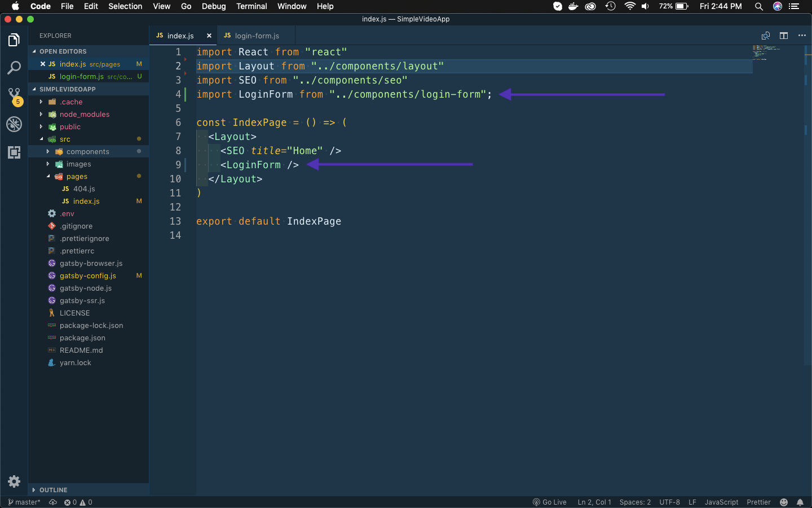812x508 pixels.
Task: Open the Go menu
Action: [x=186, y=6]
